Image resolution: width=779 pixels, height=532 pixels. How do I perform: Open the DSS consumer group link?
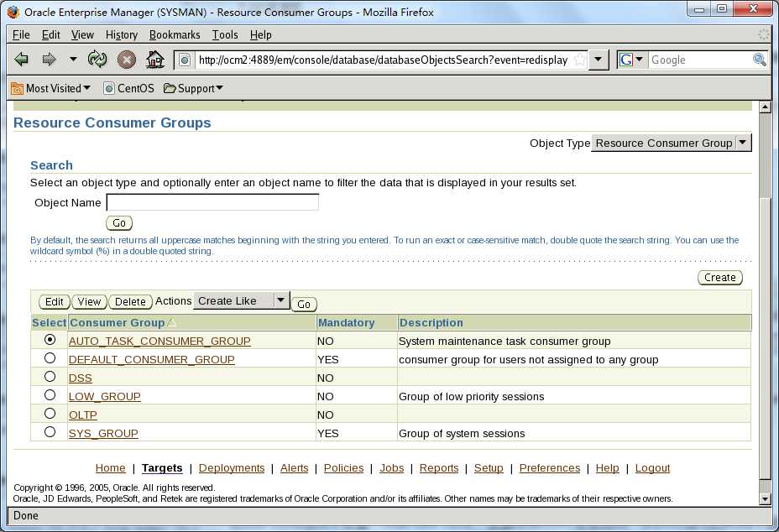click(81, 378)
